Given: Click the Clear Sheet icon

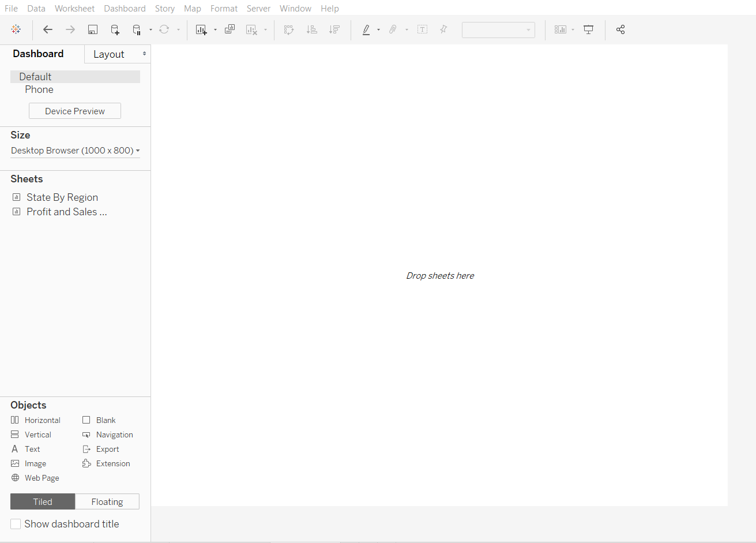Looking at the screenshot, I should [251, 29].
